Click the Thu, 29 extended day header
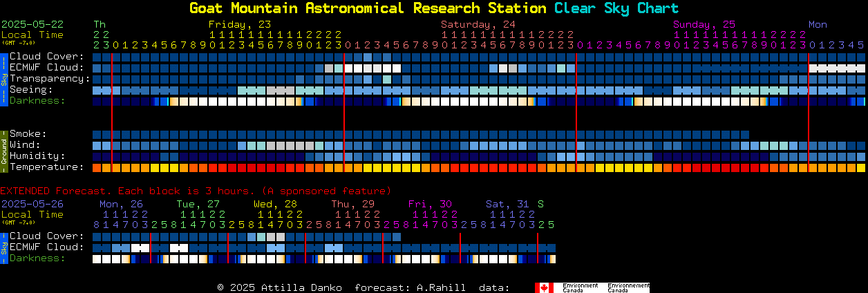 pyautogui.click(x=353, y=204)
